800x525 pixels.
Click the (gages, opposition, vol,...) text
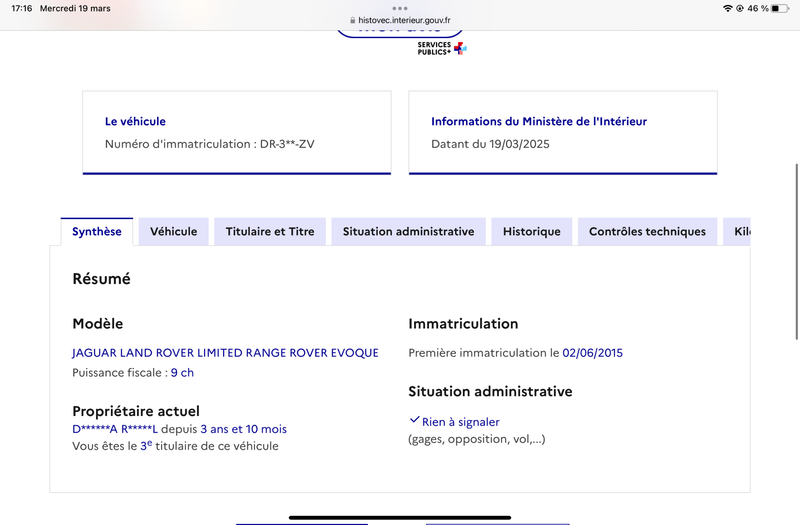click(477, 439)
